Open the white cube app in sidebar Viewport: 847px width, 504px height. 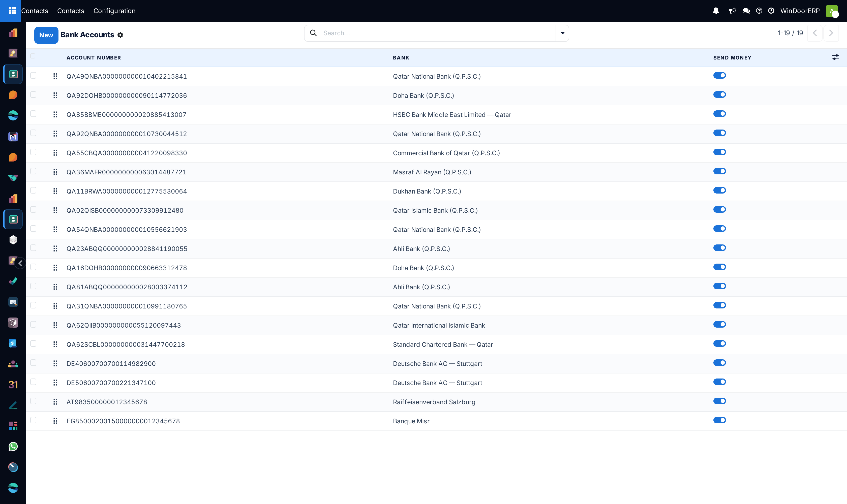coord(13,240)
